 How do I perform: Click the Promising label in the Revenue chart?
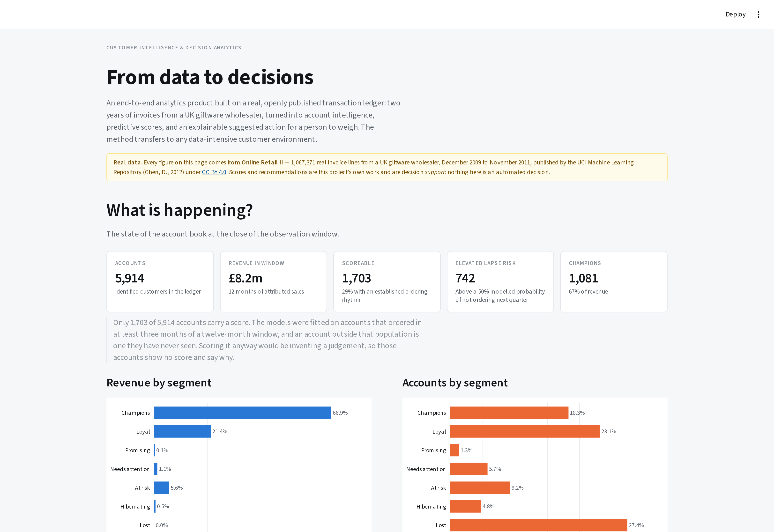[x=138, y=450]
